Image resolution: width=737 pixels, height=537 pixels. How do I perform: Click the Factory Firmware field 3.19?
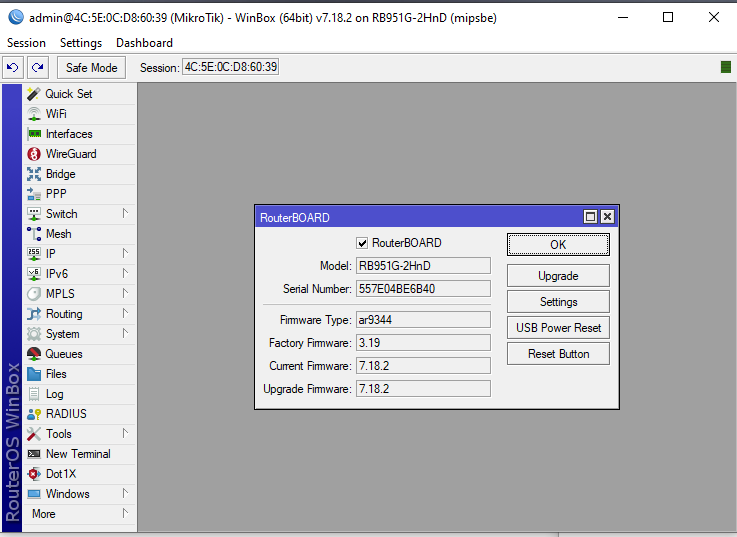coord(423,343)
